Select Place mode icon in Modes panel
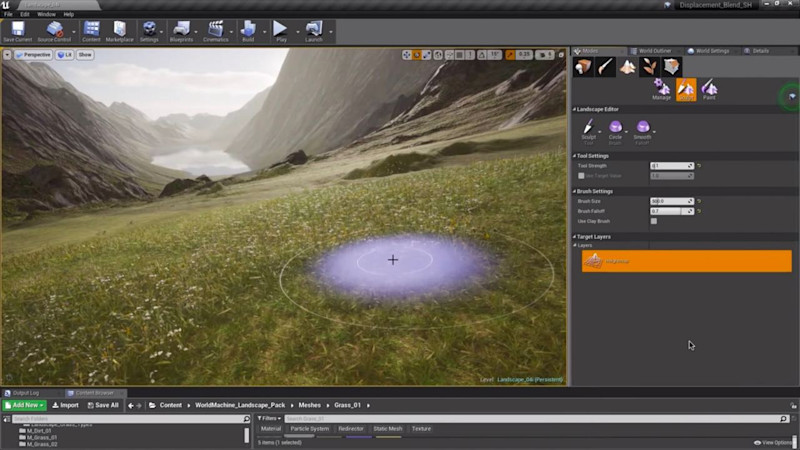The image size is (800, 450). click(583, 67)
